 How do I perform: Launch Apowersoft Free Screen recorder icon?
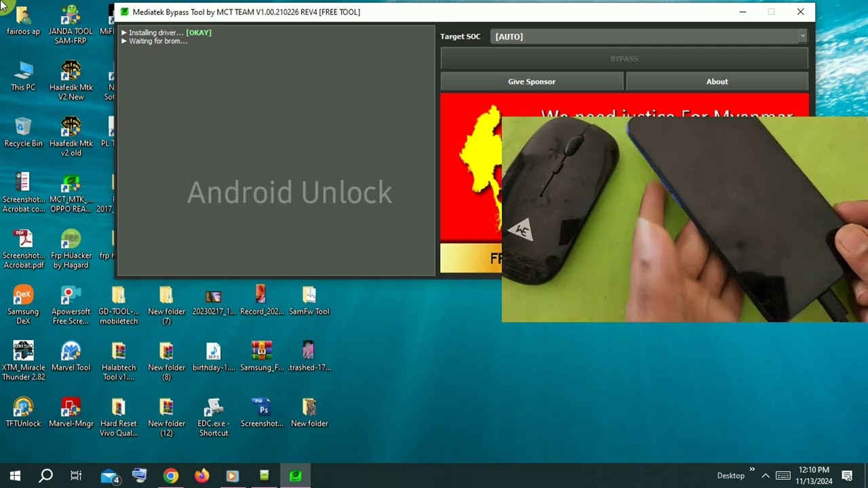click(x=71, y=305)
